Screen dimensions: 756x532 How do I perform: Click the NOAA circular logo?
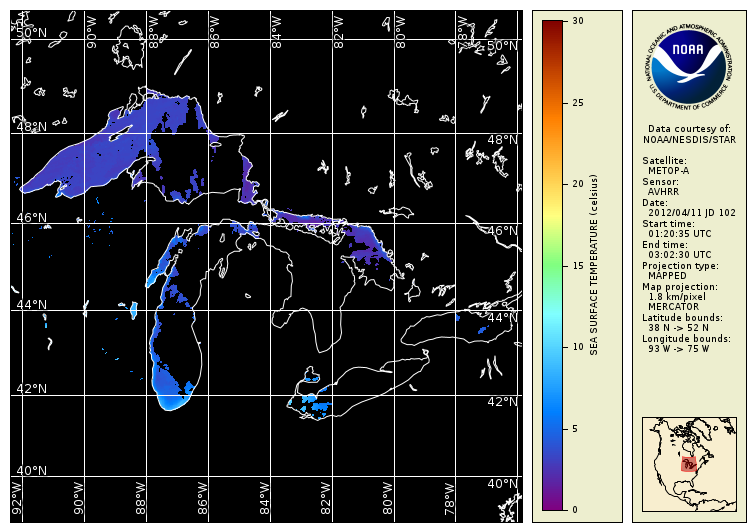689,67
